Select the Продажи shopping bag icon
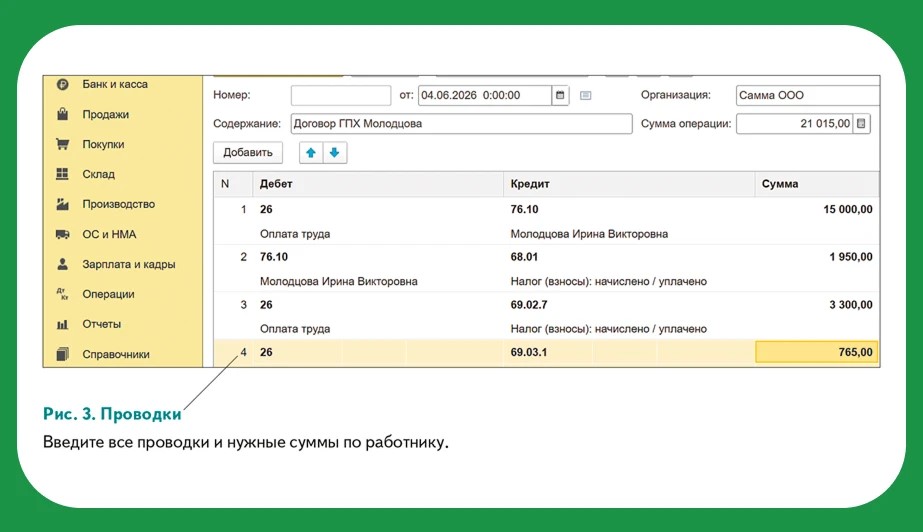 point(62,114)
